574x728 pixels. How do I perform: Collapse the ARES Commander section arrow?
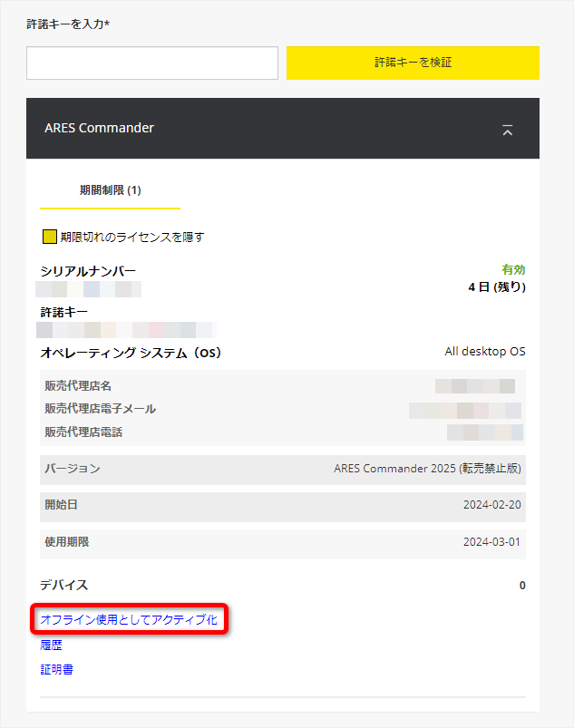[508, 131]
